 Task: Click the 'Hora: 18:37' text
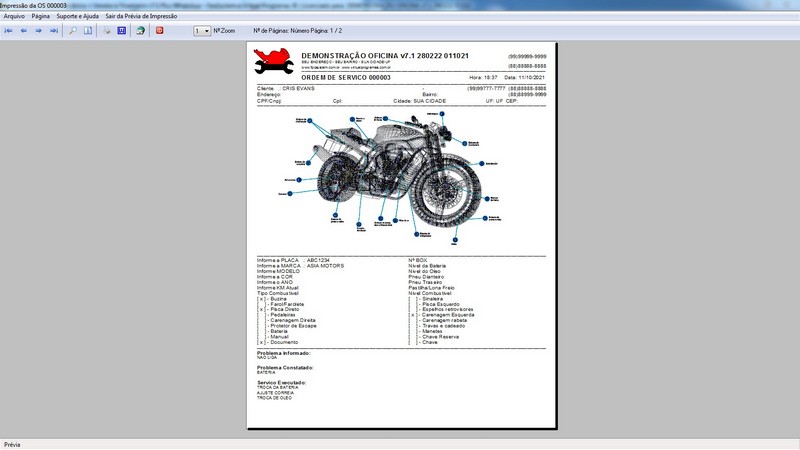(x=483, y=78)
